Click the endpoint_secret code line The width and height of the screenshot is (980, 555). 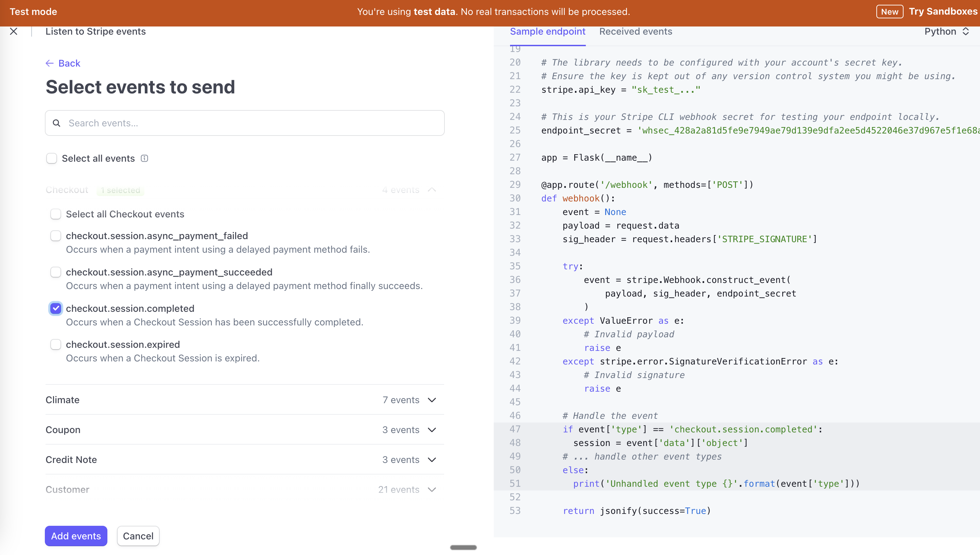[760, 130]
